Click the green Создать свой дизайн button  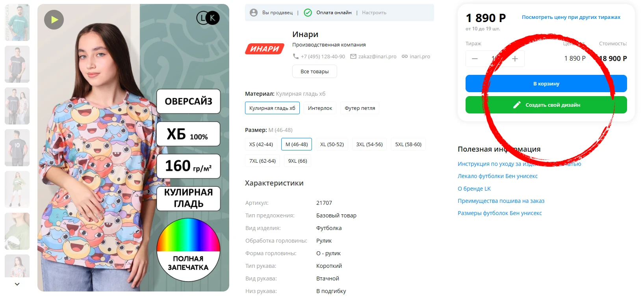click(546, 105)
